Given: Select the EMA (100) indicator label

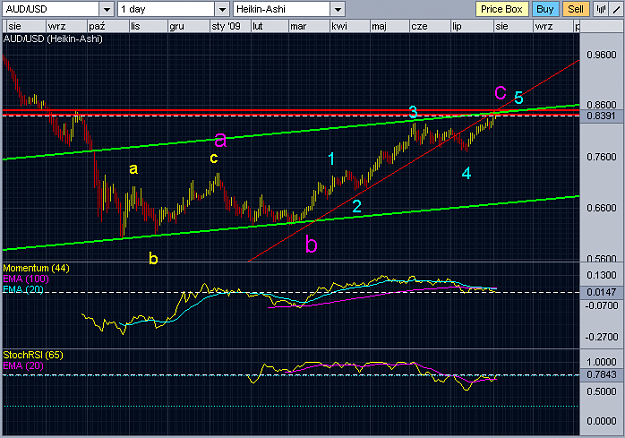Looking at the screenshot, I should [26, 279].
